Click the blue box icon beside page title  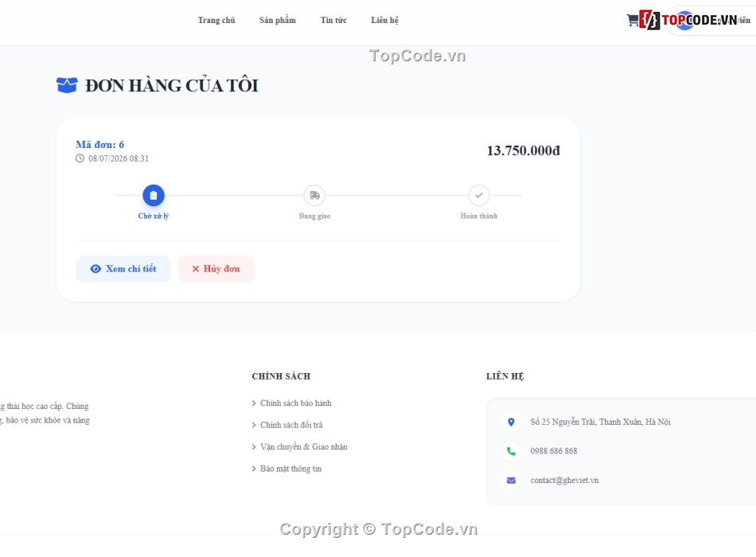67,85
